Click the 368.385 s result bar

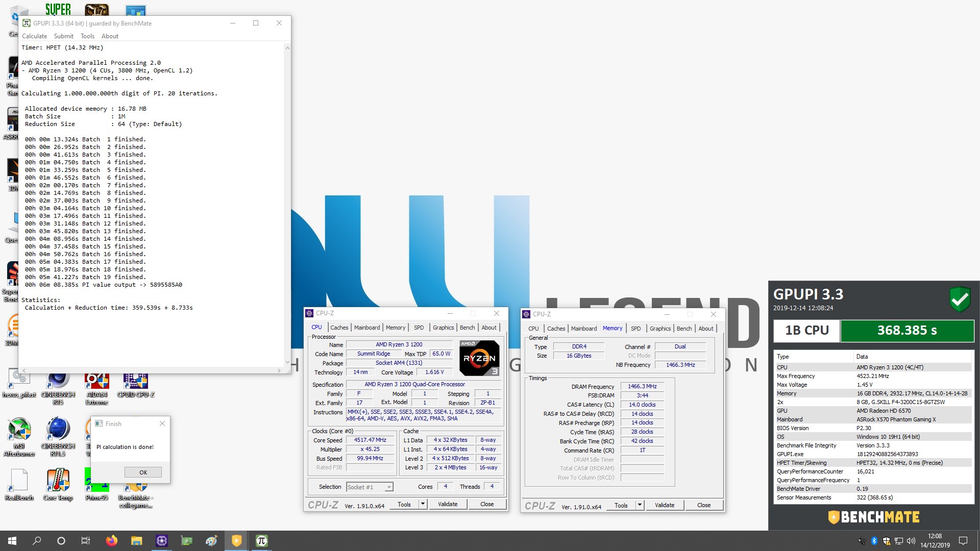pyautogui.click(x=907, y=331)
